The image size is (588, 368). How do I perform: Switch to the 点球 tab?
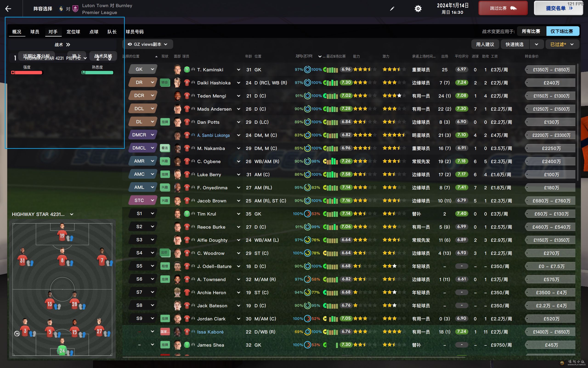coord(94,32)
